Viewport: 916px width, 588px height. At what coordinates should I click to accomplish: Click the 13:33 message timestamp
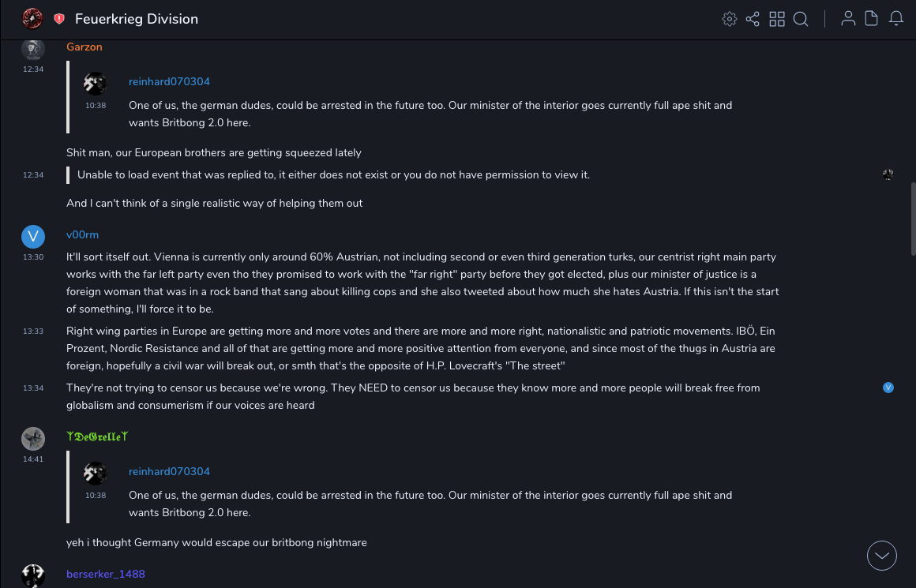tap(33, 331)
